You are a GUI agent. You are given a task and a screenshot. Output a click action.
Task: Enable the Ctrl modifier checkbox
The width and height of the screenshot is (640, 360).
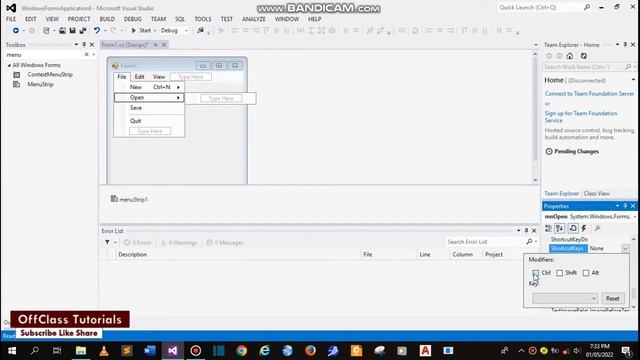pyautogui.click(x=536, y=273)
